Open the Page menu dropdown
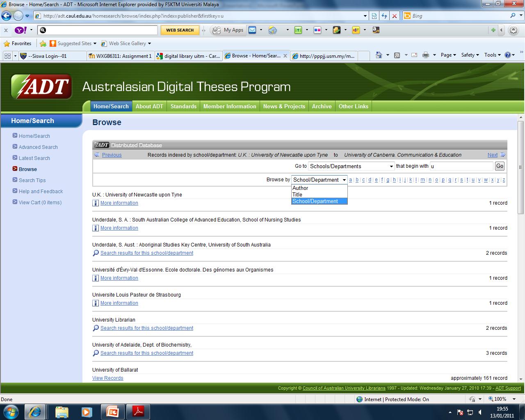This screenshot has height=420, width=525. click(448, 55)
